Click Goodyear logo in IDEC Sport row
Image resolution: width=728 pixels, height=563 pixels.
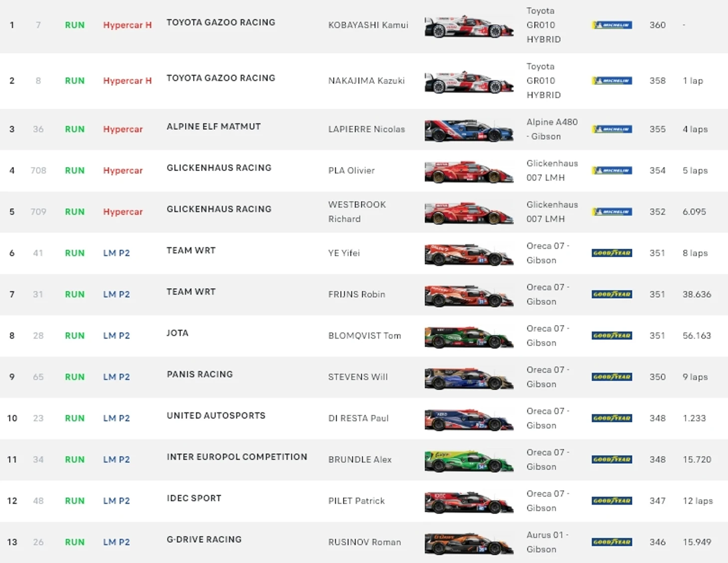tap(612, 501)
